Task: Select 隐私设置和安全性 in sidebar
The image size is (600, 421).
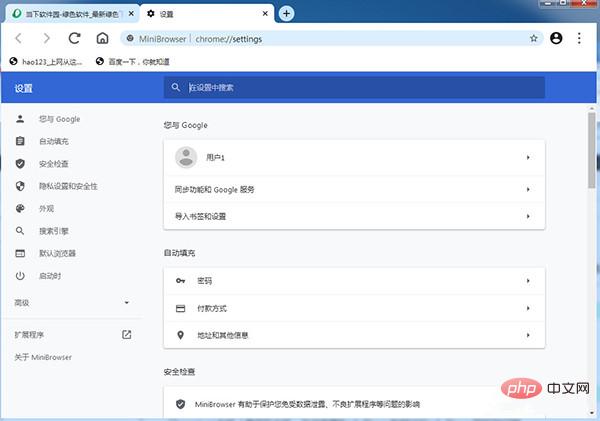Action: [x=68, y=186]
